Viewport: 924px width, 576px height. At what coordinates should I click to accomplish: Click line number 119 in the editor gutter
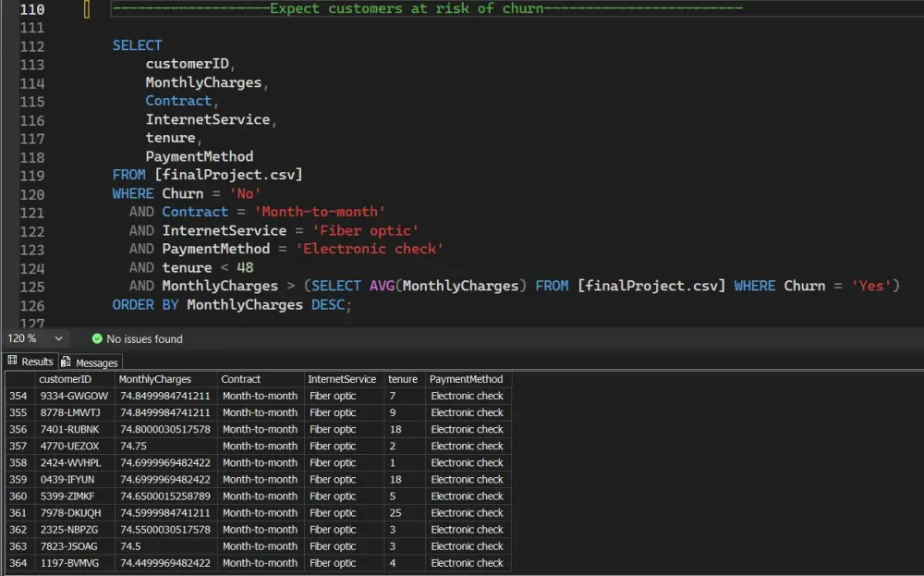31,176
